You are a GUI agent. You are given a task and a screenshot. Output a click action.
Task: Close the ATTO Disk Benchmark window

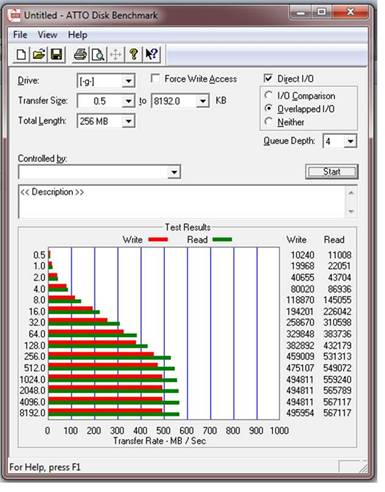point(350,12)
